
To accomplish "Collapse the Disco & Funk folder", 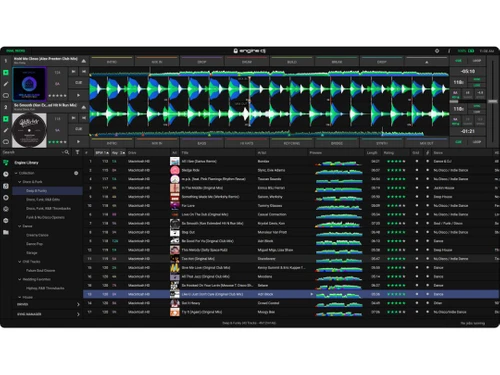I will point(20,182).
